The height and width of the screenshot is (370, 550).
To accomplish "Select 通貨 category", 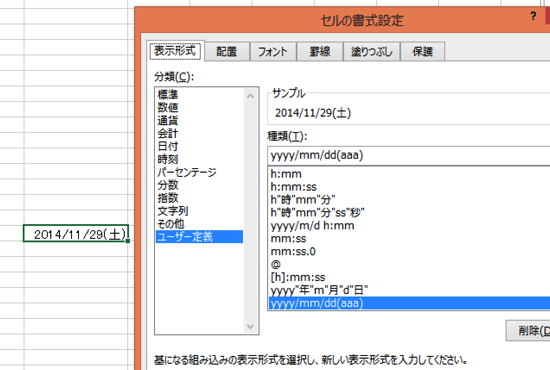I will click(199, 120).
